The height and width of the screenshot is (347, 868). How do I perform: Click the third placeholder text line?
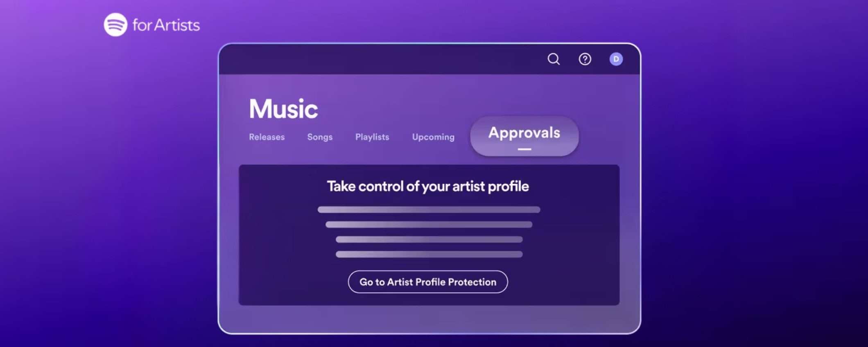point(429,239)
